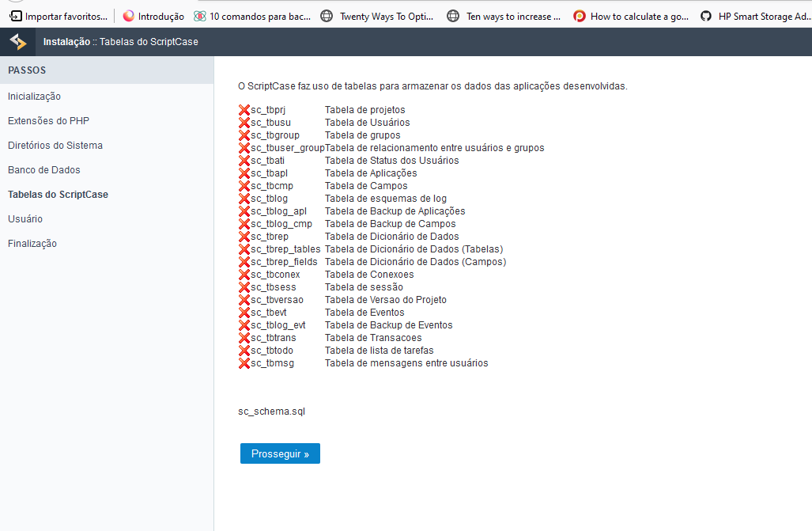Screen dimensions: 812x531
Task: Click the red X icon beside sc_tbconex
Action: pyautogui.click(x=244, y=275)
